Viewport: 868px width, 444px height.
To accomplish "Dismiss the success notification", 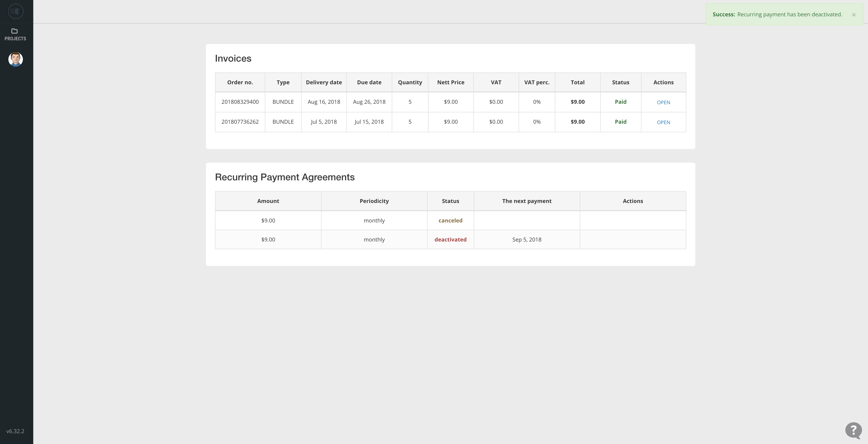I will click(x=854, y=15).
